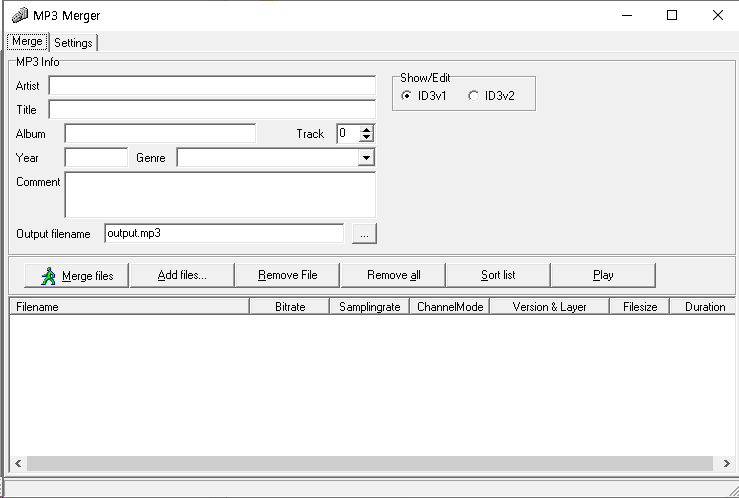739x498 pixels.
Task: Click the MP3 Merger title bar icon
Action: click(19, 15)
